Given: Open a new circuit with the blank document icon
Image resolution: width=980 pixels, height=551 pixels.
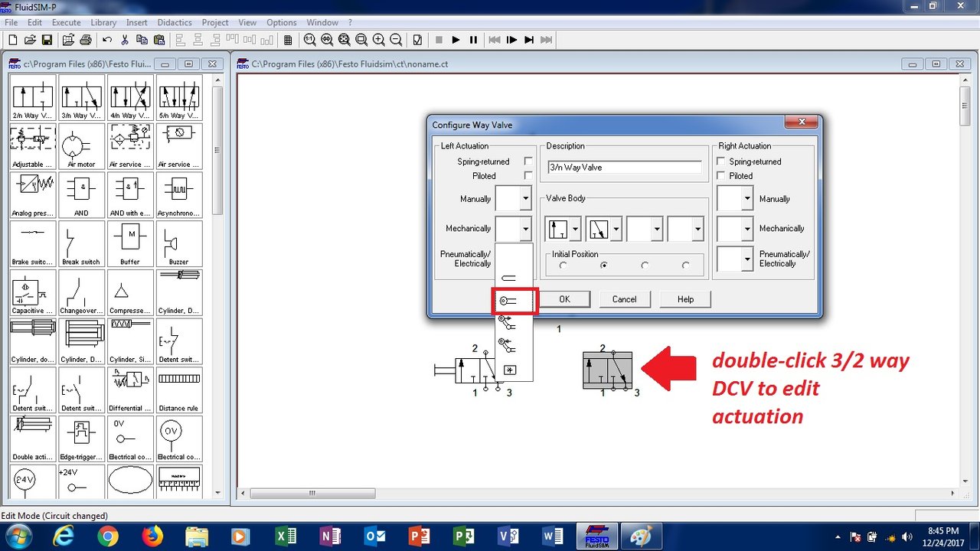Looking at the screenshot, I should pyautogui.click(x=12, y=40).
